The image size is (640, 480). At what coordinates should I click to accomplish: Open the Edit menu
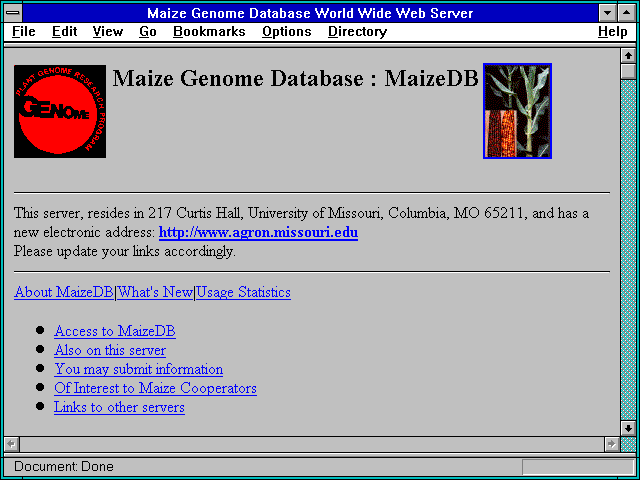tap(64, 31)
